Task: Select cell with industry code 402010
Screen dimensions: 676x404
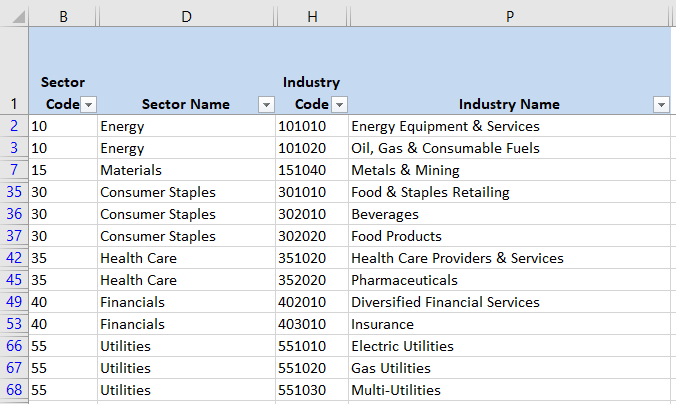Action: point(312,302)
